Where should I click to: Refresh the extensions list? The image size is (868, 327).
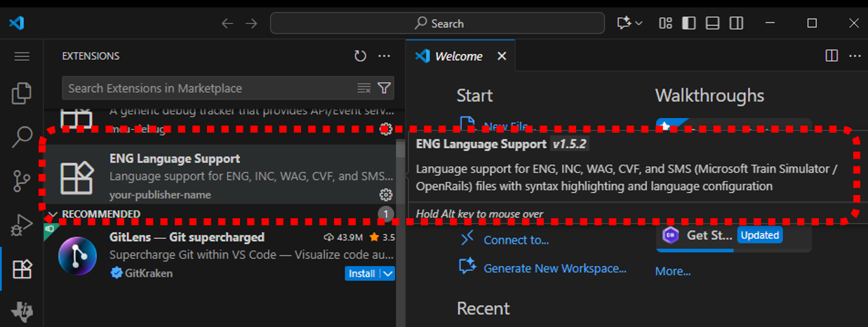click(360, 56)
